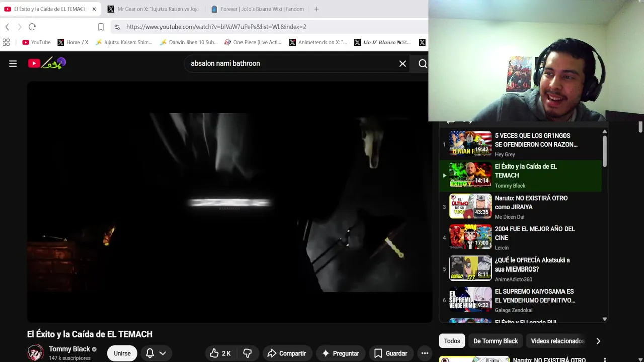The width and height of the screenshot is (644, 362).
Task: Click the Compartir share button
Action: click(x=287, y=353)
